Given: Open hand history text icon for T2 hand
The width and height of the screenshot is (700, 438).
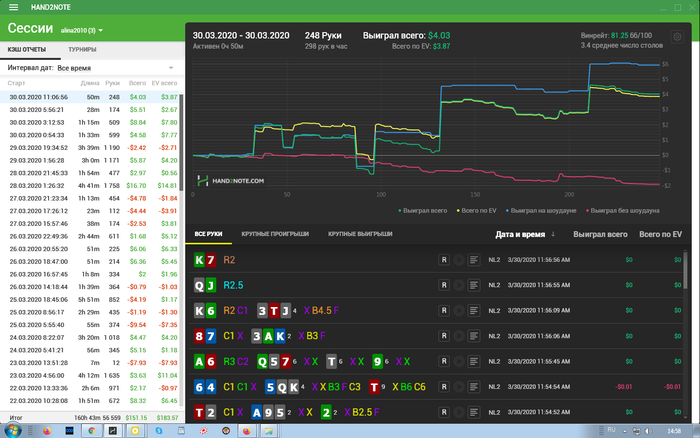Looking at the screenshot, I should (474, 412).
